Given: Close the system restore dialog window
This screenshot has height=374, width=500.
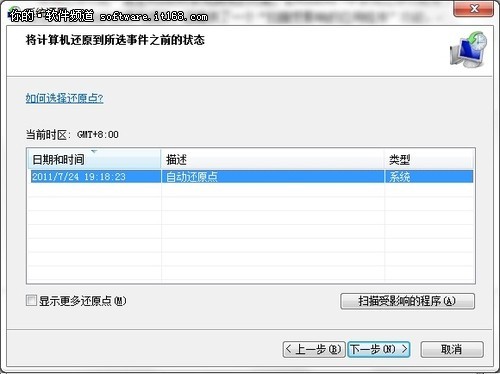Looking at the screenshot, I should 473,9.
